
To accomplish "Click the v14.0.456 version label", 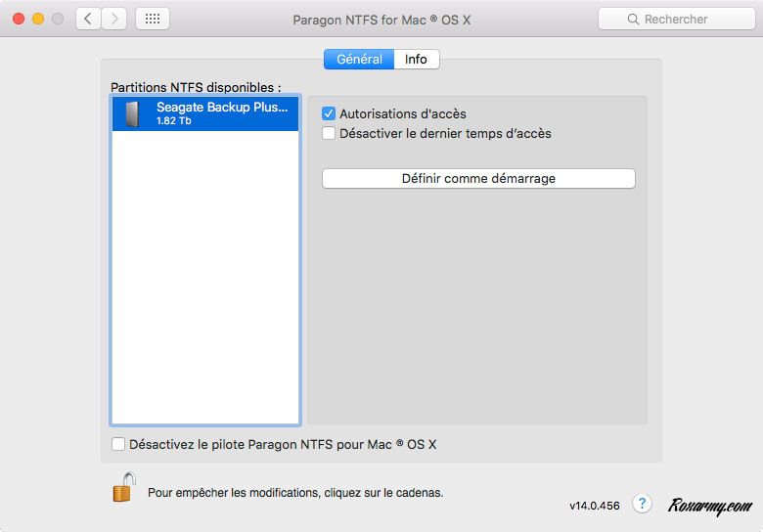I will tap(595, 506).
